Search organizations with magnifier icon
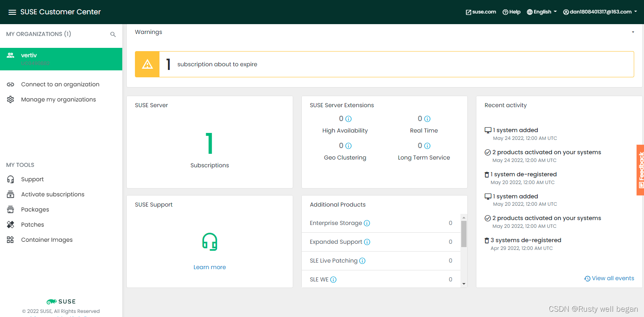Screen dimensions: 644x317 pos(113,34)
